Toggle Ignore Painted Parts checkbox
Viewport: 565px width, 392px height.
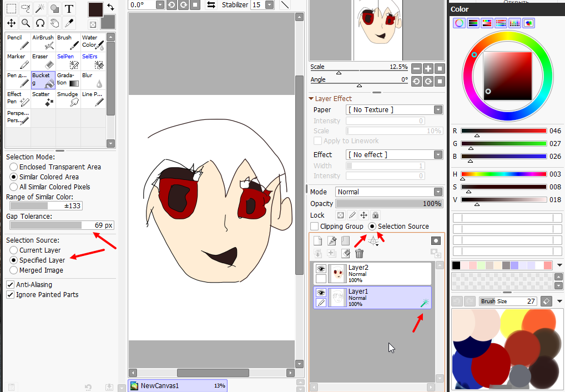tap(11, 295)
